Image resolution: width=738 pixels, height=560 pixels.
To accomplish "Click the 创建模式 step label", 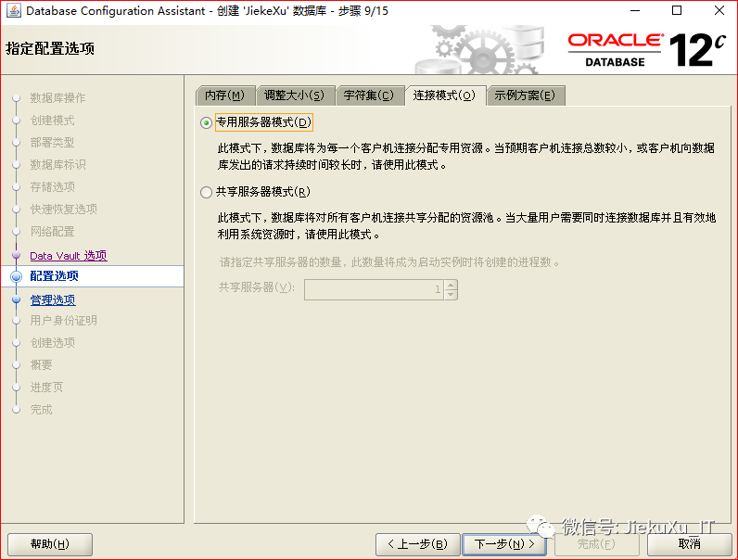I will pyautogui.click(x=52, y=121).
